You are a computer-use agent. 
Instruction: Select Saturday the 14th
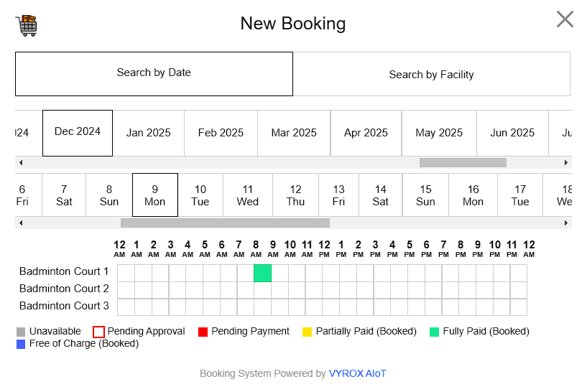coord(381,195)
